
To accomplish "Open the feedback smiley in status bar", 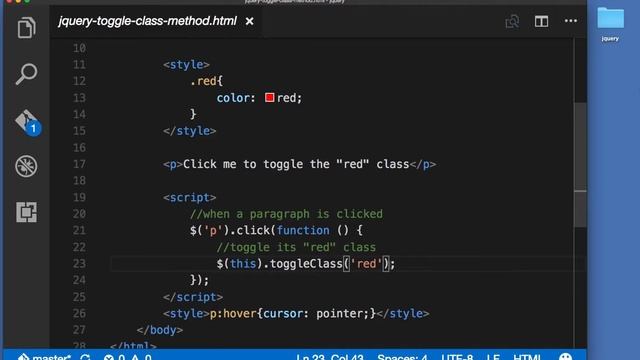I will [565, 357].
